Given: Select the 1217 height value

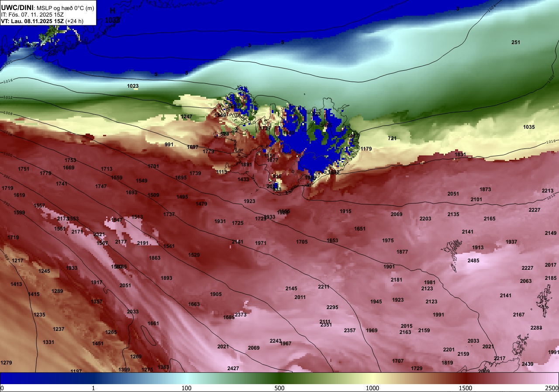Looking at the screenshot, I should [17, 261].
